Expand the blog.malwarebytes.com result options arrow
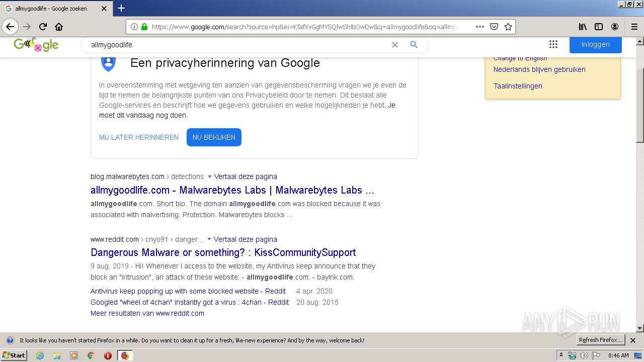This screenshot has height=362, width=644. tap(209, 176)
